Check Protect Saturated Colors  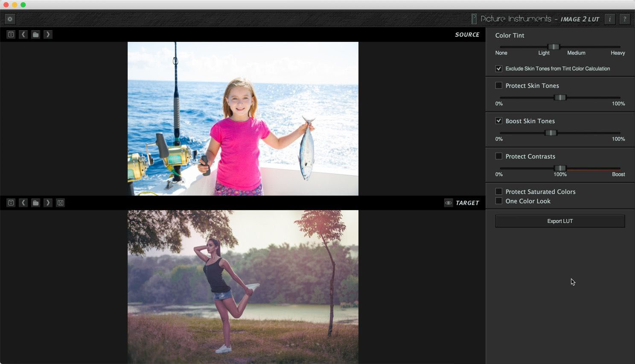(498, 192)
